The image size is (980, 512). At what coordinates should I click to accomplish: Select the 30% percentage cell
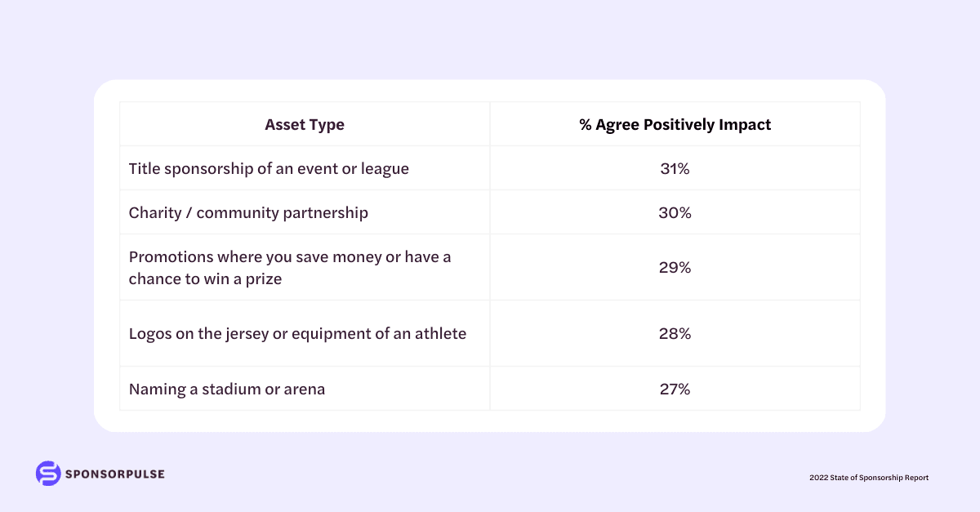click(x=675, y=213)
